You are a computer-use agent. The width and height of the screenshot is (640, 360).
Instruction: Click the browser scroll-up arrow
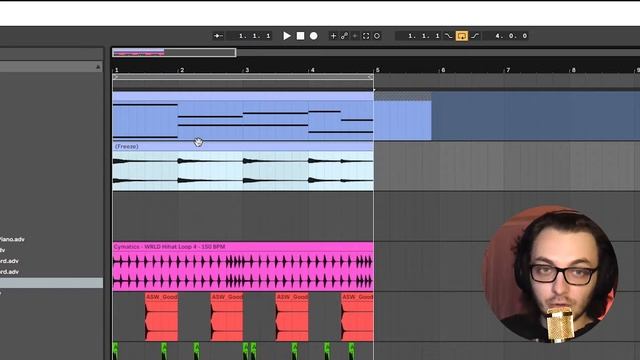point(98,67)
